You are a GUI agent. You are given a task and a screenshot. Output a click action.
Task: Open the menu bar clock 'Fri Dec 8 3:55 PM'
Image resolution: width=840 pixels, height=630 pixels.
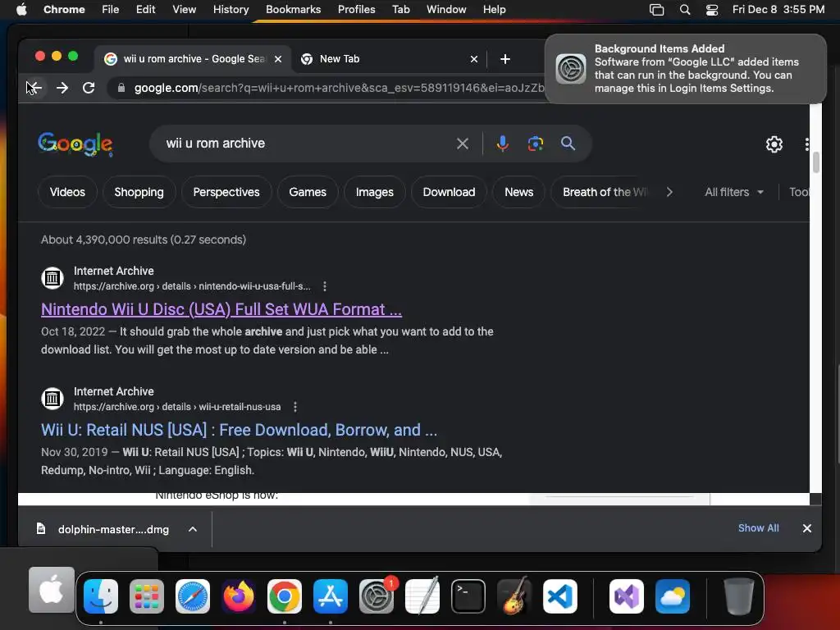(778, 10)
